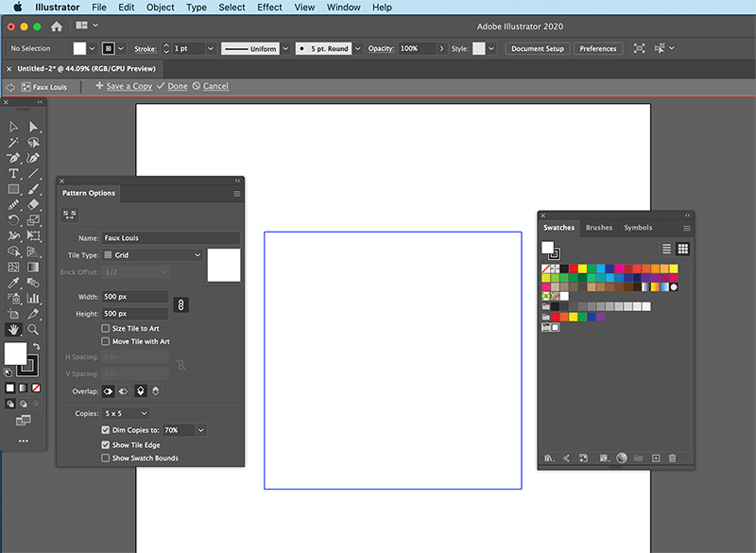
Task: Open the New Swatch icon in Swatches panel
Action: [x=656, y=457]
